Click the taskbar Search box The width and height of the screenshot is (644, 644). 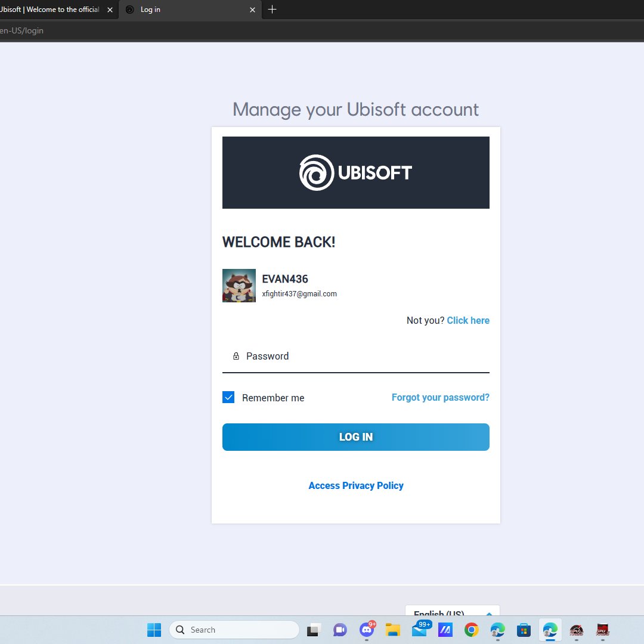[234, 630]
